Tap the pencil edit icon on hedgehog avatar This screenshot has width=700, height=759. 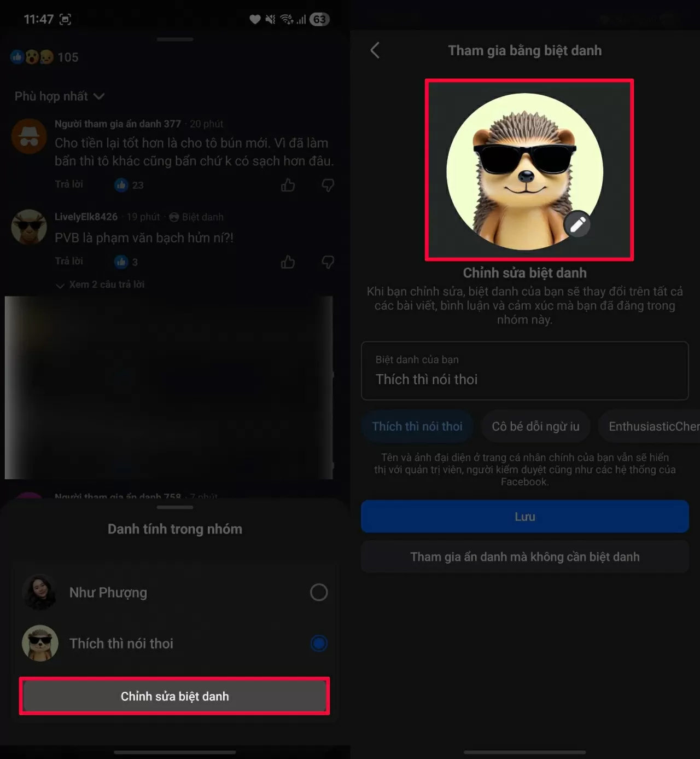tap(577, 224)
